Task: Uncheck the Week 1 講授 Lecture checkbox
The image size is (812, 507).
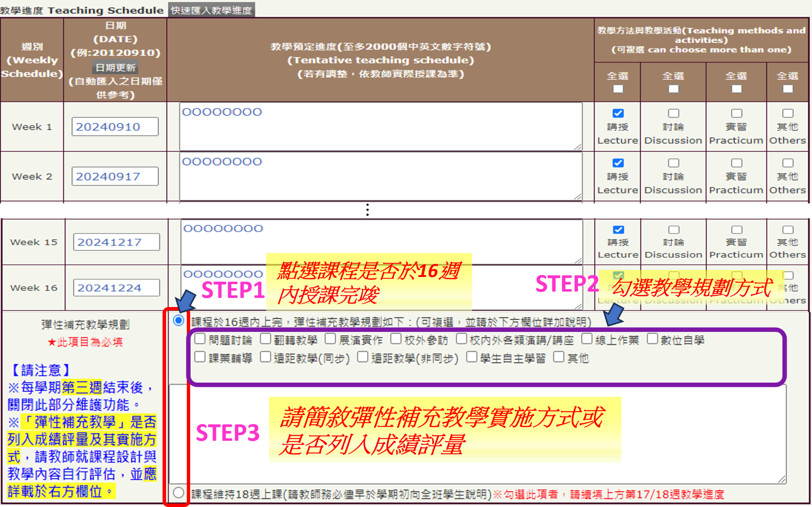Action: [618, 114]
